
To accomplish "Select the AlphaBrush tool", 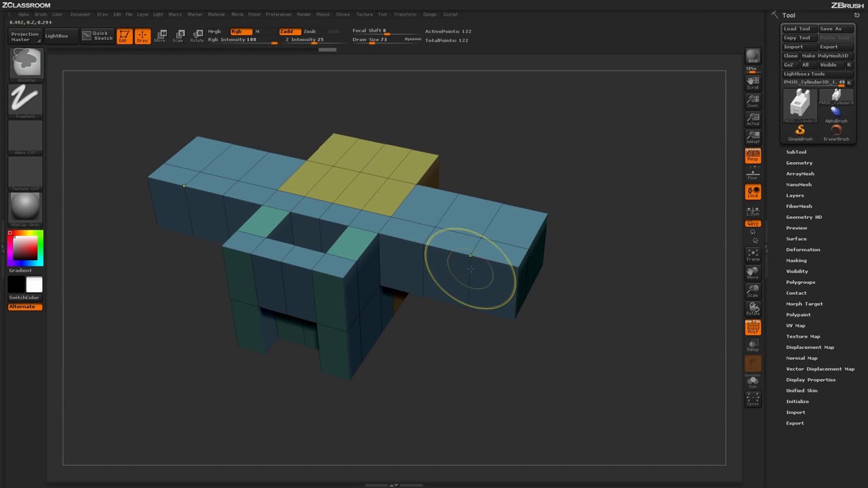I will 835,114.
